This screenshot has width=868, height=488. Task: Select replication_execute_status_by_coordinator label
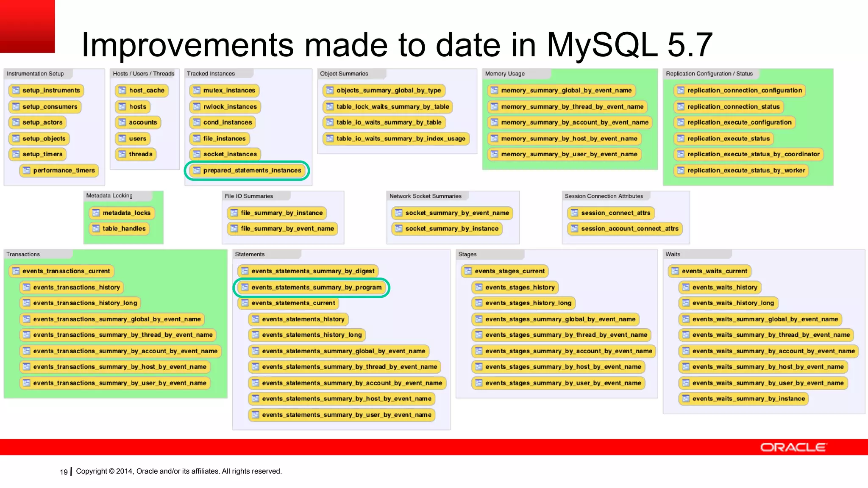click(x=754, y=154)
